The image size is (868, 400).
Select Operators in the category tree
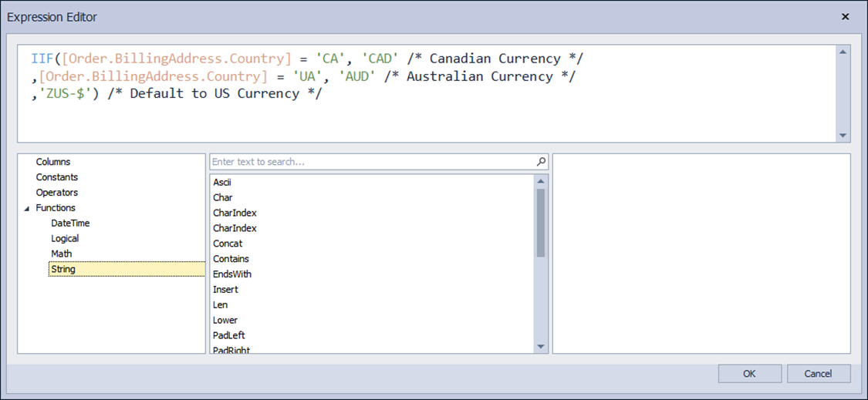[x=57, y=193]
